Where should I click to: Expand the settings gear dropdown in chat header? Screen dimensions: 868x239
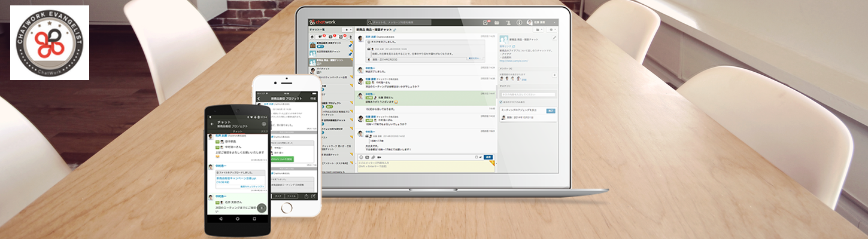552,29
